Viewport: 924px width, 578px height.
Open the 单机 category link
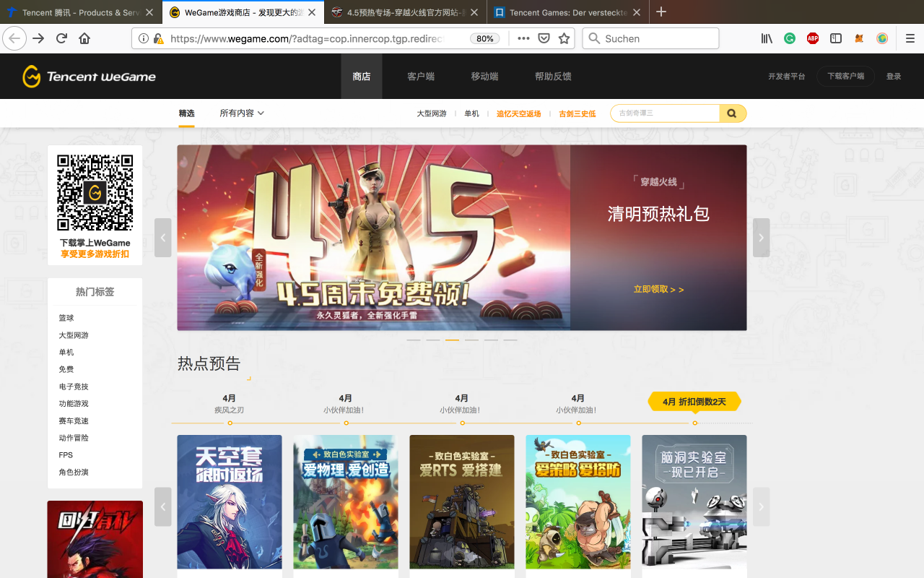(471, 113)
